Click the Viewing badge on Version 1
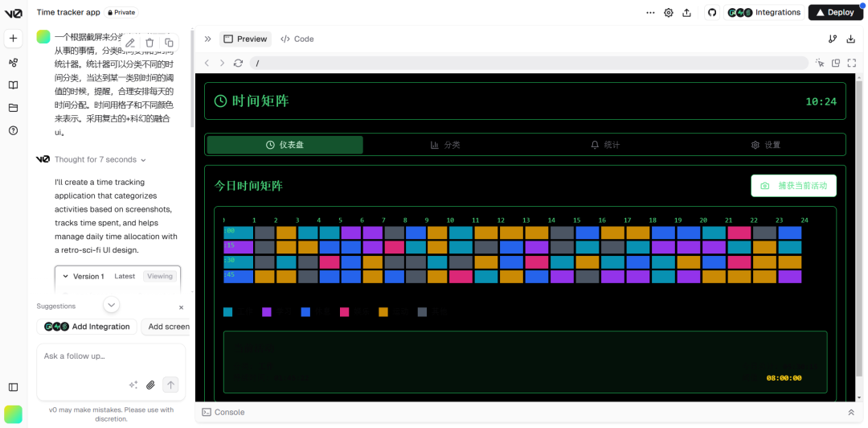Image resolution: width=868 pixels, height=428 pixels. [x=159, y=276]
